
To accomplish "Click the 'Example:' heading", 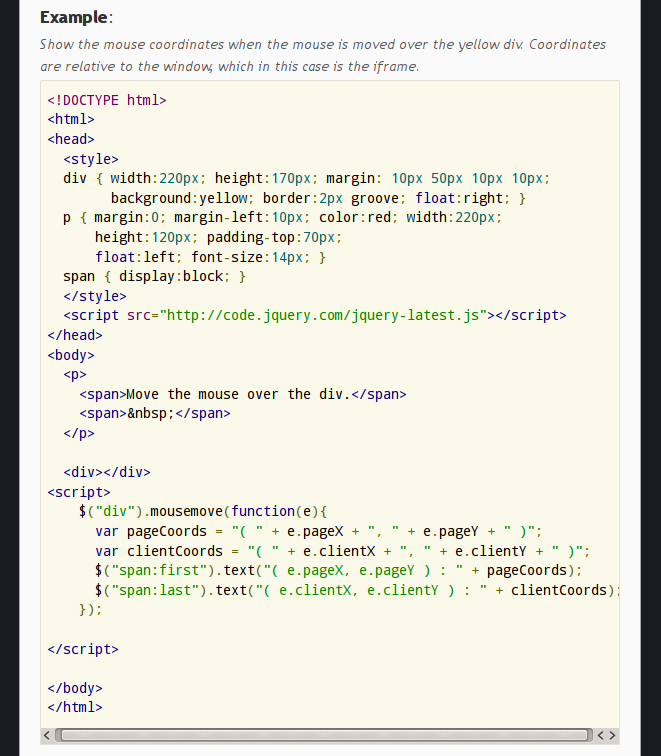I will tap(76, 17).
